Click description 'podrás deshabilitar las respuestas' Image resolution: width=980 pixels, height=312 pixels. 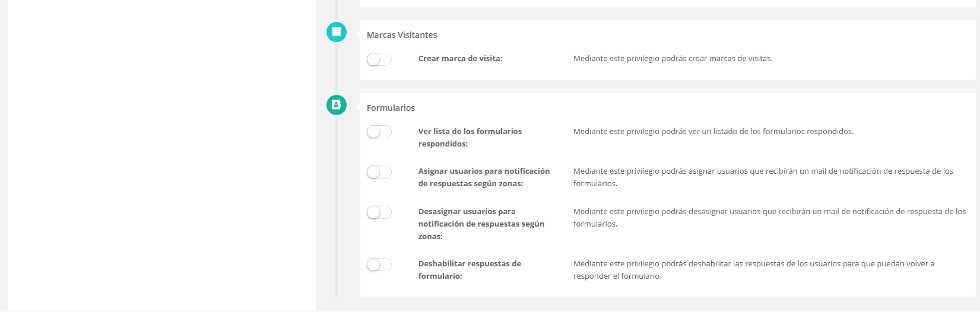(x=753, y=270)
